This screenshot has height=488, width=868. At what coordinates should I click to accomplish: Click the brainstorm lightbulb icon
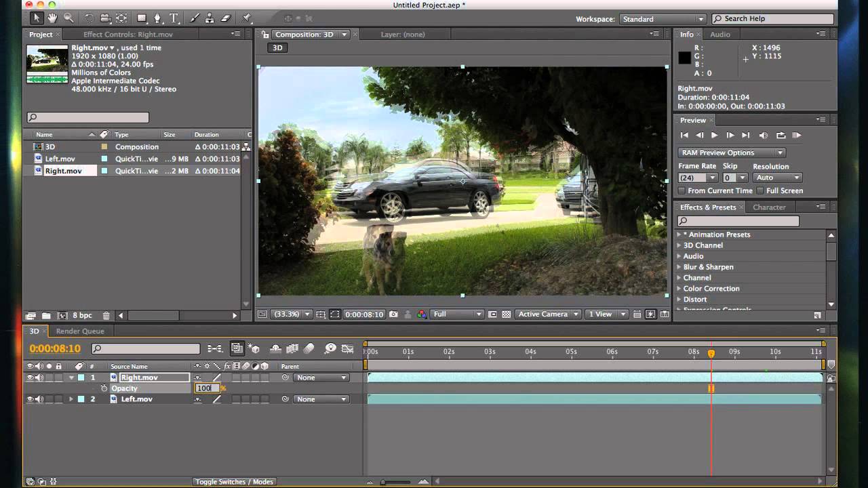pyautogui.click(x=330, y=348)
